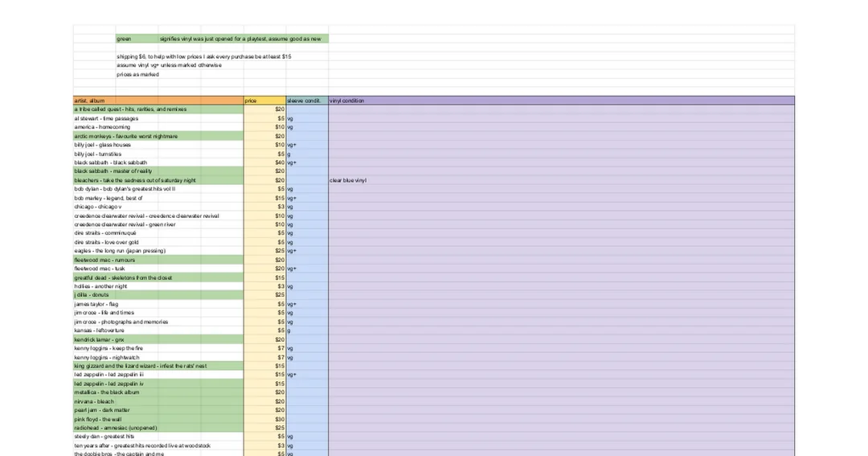The height and width of the screenshot is (456, 868).
Task: Select 'jim croce - life and times'
Action: [158, 313]
